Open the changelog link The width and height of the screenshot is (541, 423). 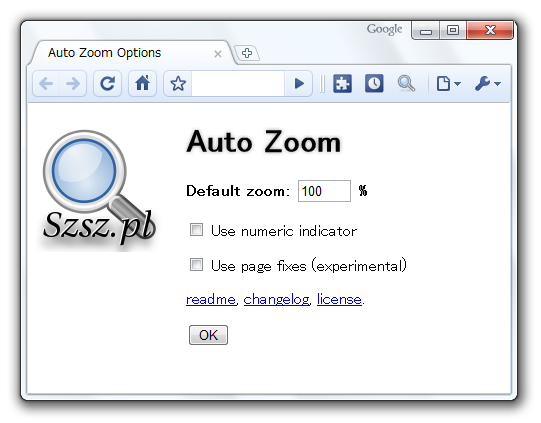pos(276,299)
